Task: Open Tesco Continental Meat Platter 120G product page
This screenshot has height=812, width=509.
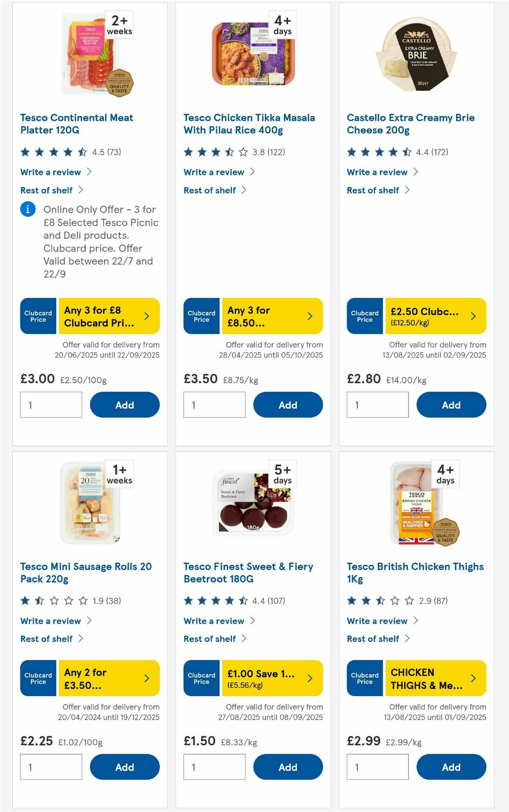Action: [x=76, y=124]
